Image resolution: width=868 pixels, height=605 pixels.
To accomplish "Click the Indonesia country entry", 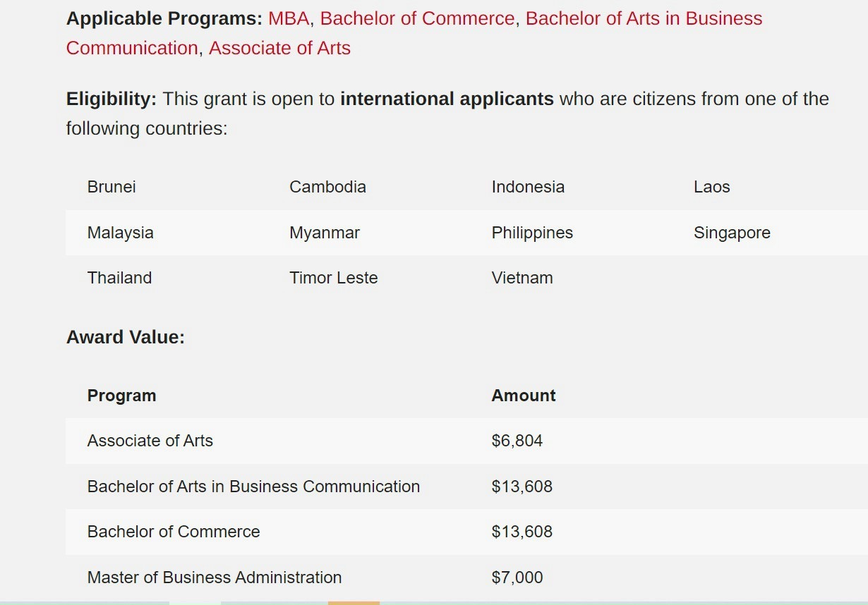I will click(x=528, y=187).
